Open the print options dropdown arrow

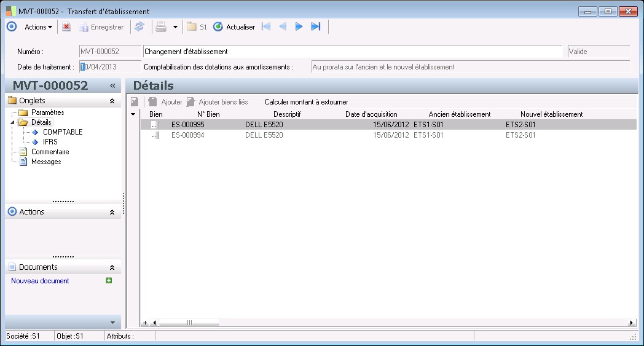(175, 27)
